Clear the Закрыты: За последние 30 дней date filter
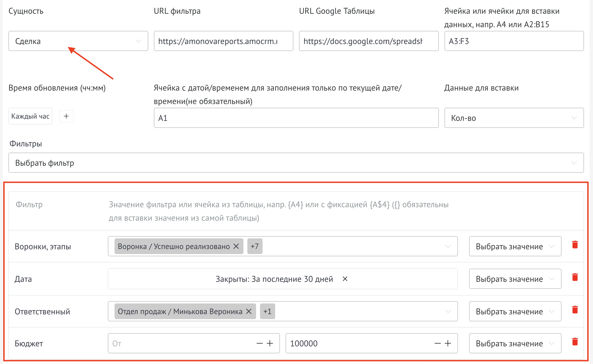 point(345,279)
